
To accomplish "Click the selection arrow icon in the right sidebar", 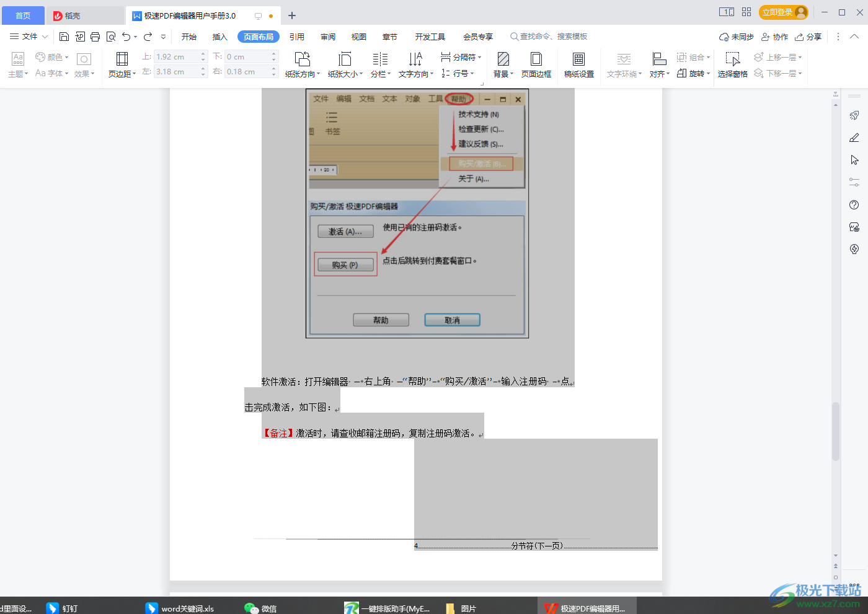I will pyautogui.click(x=854, y=160).
